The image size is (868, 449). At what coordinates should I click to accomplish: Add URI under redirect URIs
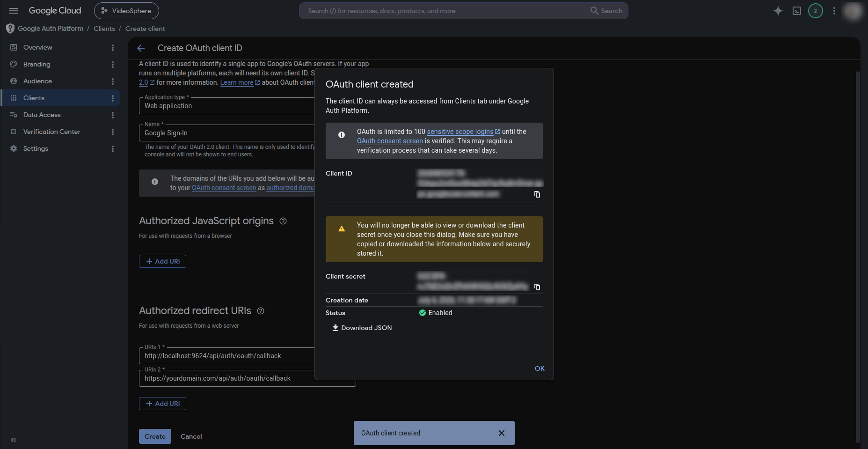tap(162, 404)
